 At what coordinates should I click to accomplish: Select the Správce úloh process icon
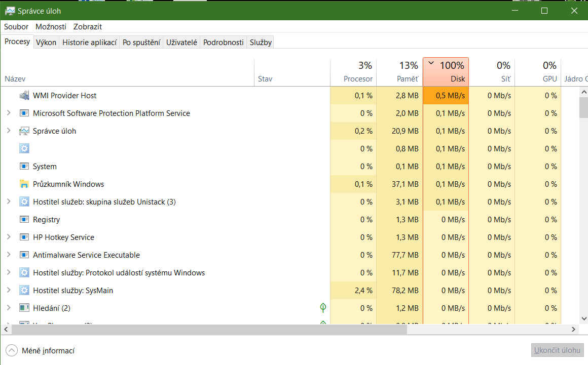tap(24, 131)
